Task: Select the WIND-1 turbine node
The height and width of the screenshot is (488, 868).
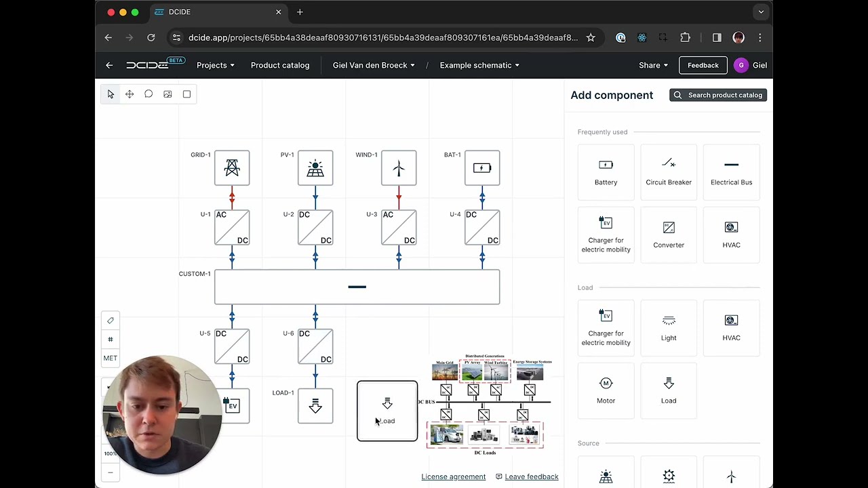Action: pos(399,168)
